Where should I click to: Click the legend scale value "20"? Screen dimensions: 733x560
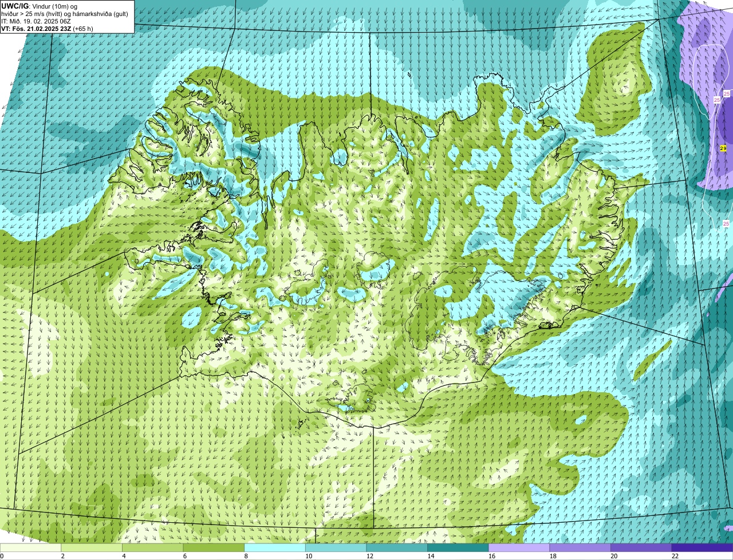pos(614,556)
